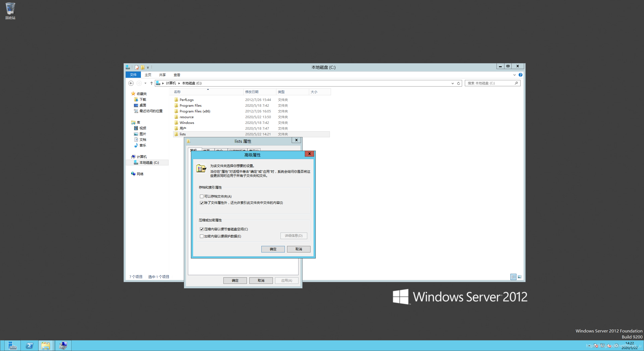This screenshot has height=351, width=644.
Task: Click the Server Manager taskbar icon
Action: pos(12,346)
